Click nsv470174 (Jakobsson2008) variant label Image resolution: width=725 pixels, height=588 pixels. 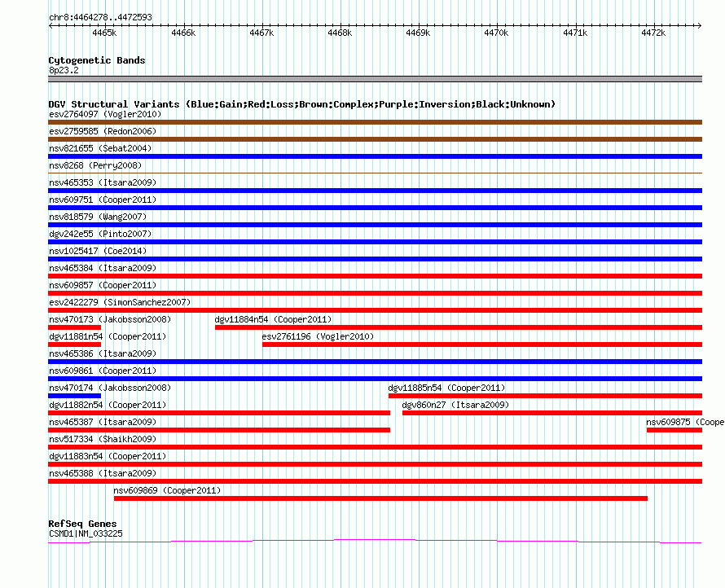[110, 388]
